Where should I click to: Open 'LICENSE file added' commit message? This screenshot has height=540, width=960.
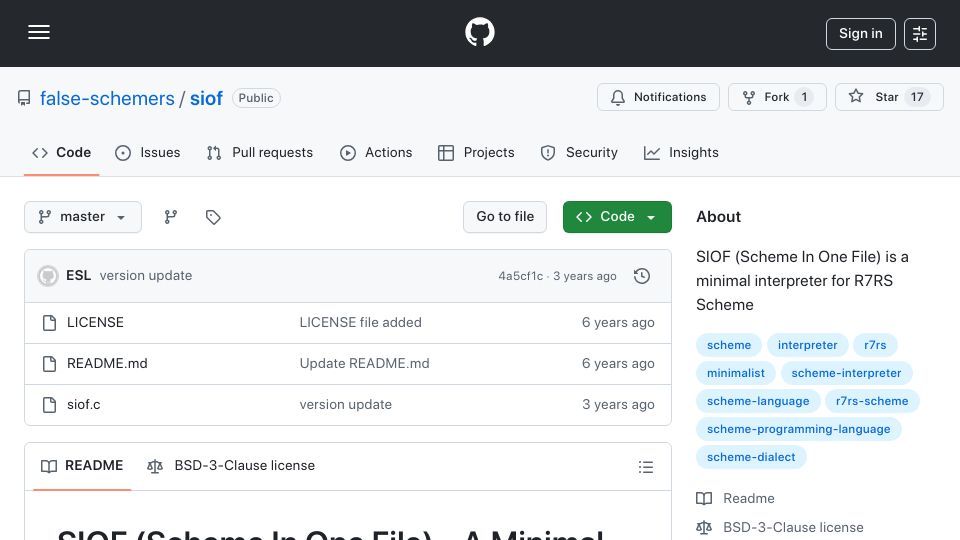(x=360, y=323)
